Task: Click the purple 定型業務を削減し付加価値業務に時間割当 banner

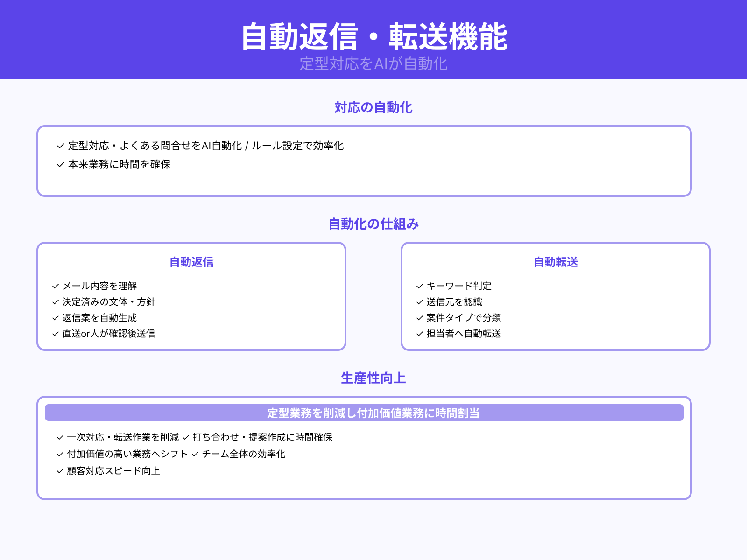Action: coord(373,413)
